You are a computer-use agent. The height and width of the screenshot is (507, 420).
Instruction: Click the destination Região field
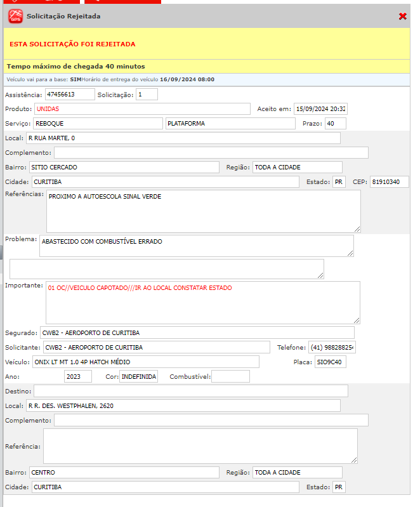[298, 472]
